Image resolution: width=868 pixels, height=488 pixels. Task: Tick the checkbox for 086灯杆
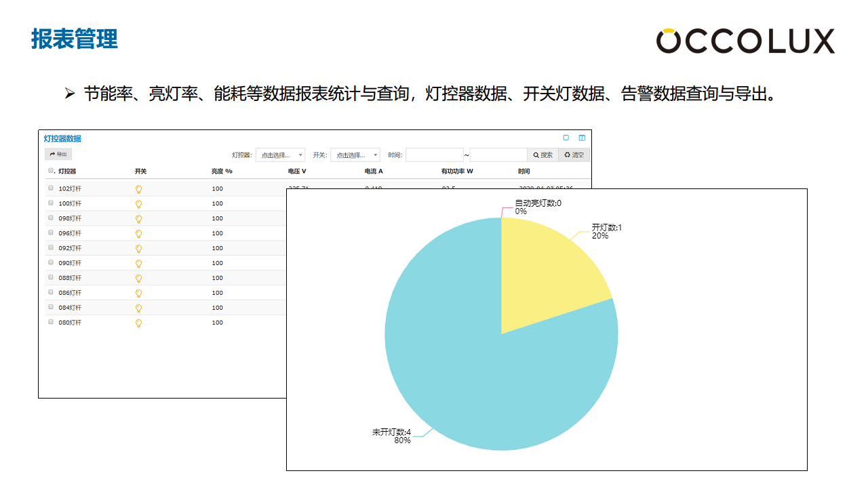[51, 292]
